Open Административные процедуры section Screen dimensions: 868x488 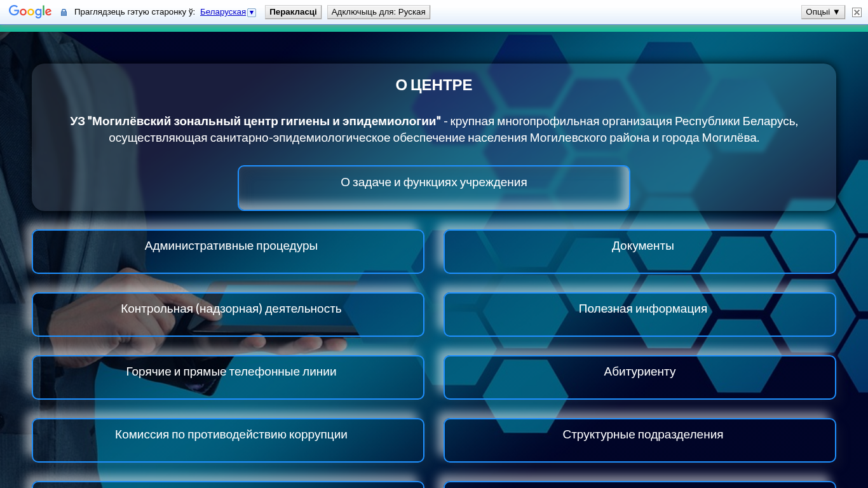[x=228, y=252]
